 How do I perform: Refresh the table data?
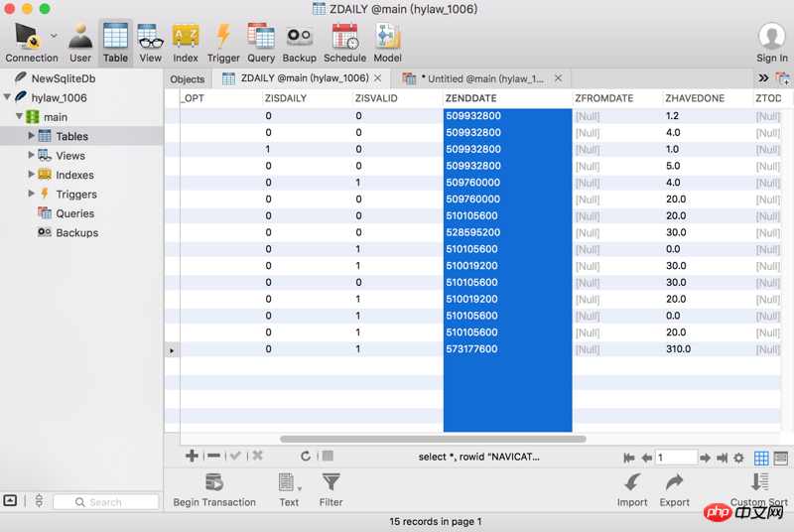[306, 457]
